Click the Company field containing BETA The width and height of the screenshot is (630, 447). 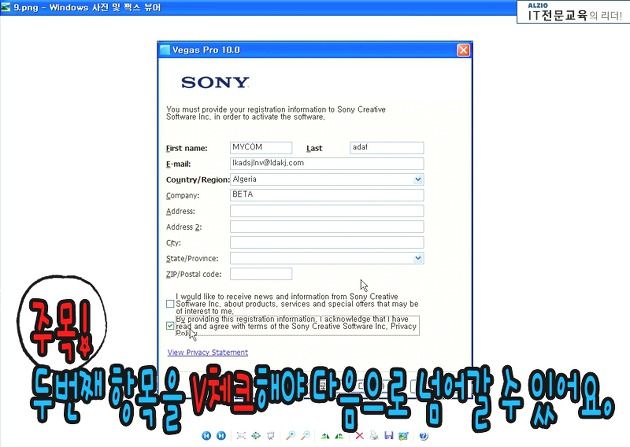point(327,195)
